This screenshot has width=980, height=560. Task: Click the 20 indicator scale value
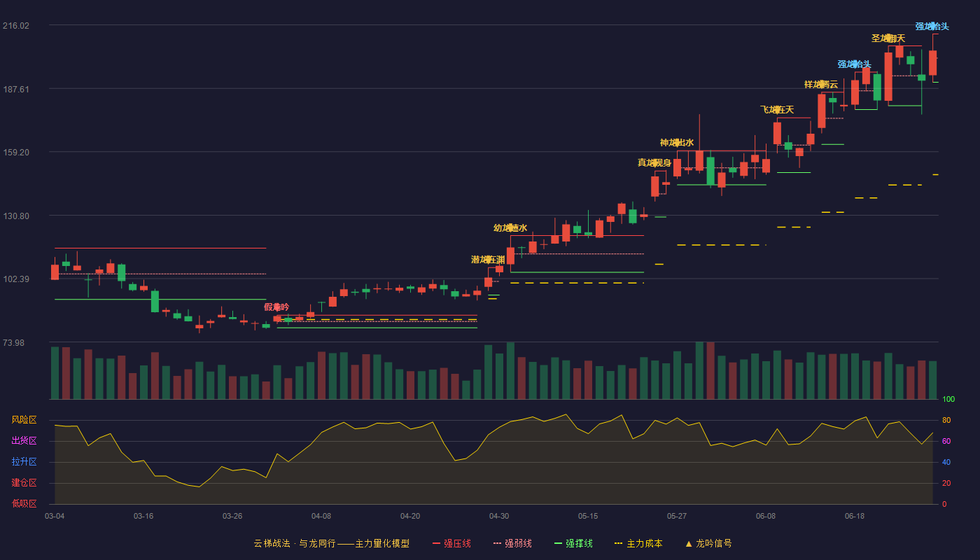coord(946,483)
